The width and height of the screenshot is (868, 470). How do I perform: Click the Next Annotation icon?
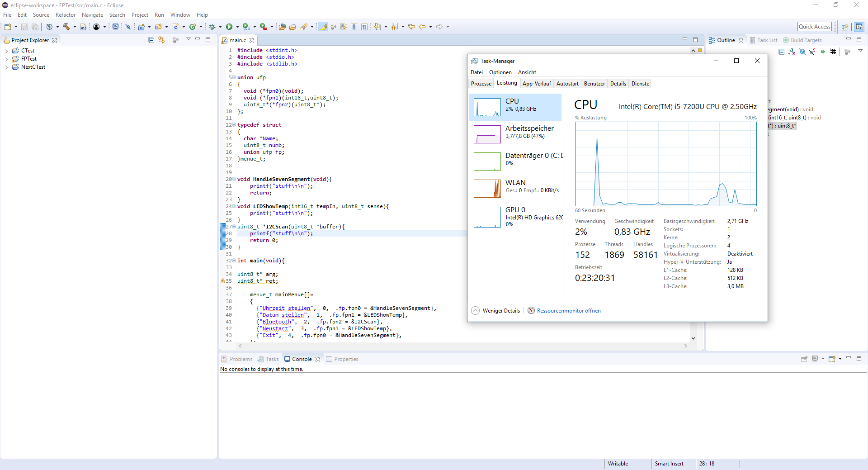(x=377, y=27)
